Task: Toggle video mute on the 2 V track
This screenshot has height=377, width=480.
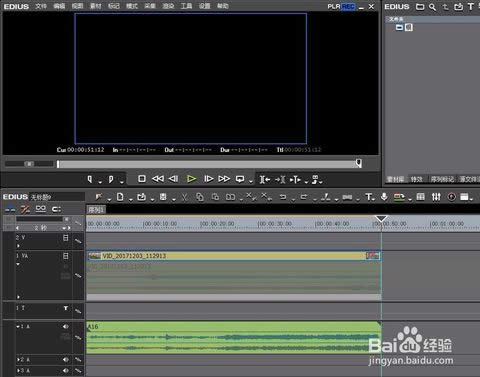Action: [x=66, y=238]
